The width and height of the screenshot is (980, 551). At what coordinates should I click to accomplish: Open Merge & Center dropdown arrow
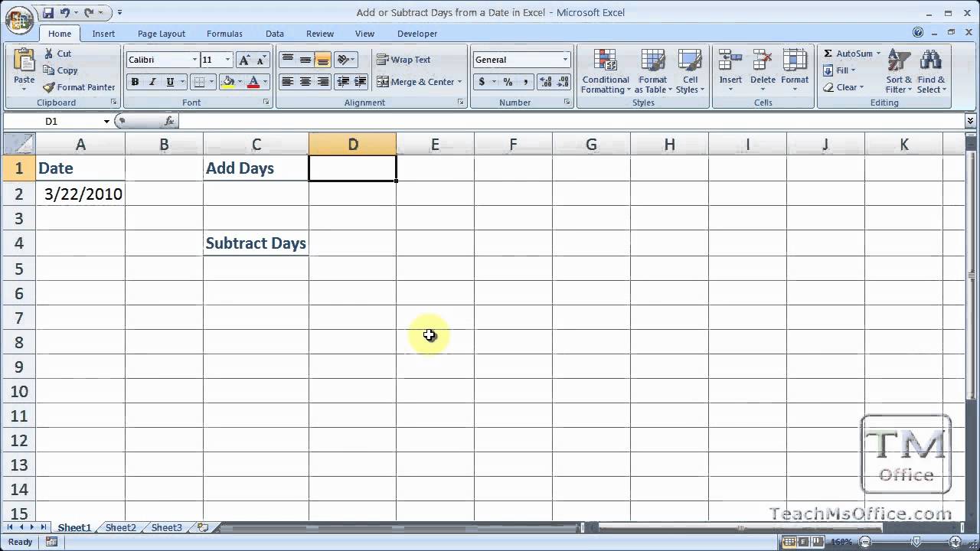(459, 82)
